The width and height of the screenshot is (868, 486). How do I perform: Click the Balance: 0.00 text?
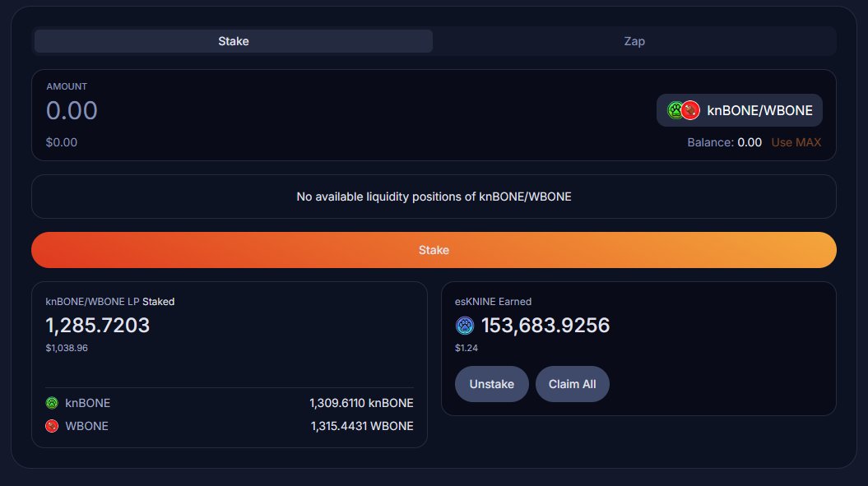coord(724,142)
